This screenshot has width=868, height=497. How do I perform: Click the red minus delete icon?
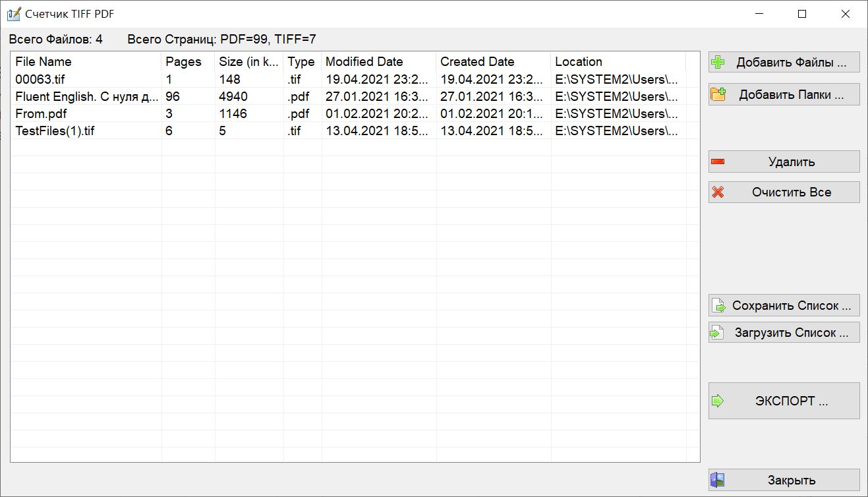(x=718, y=161)
